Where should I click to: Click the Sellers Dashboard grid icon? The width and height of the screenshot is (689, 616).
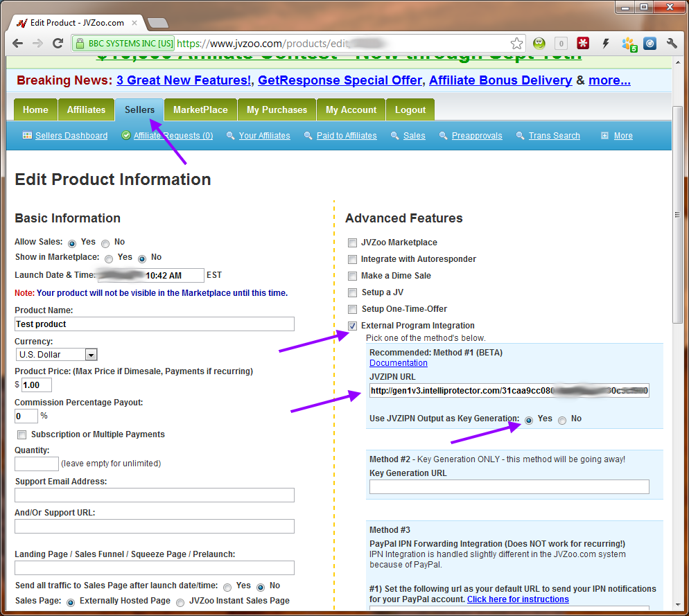(x=27, y=135)
